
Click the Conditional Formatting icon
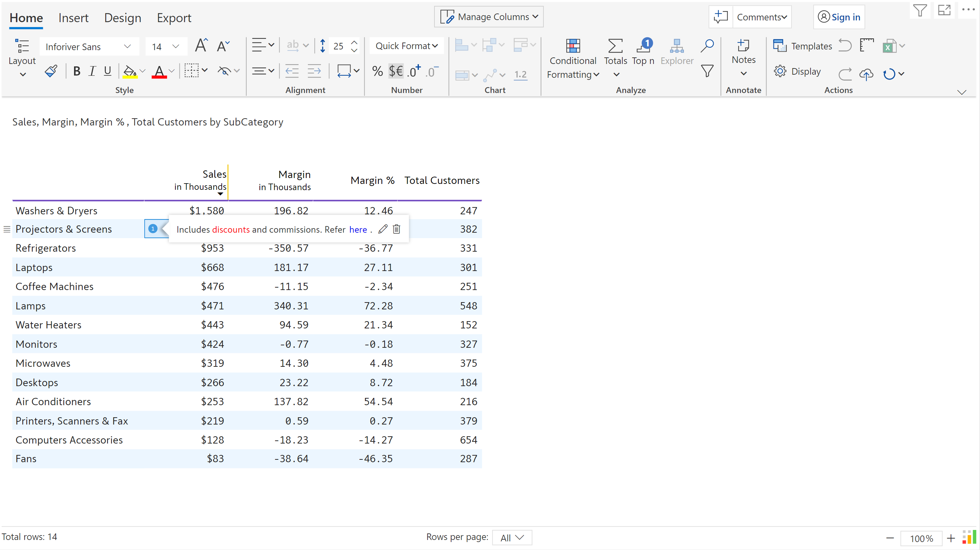pyautogui.click(x=573, y=46)
